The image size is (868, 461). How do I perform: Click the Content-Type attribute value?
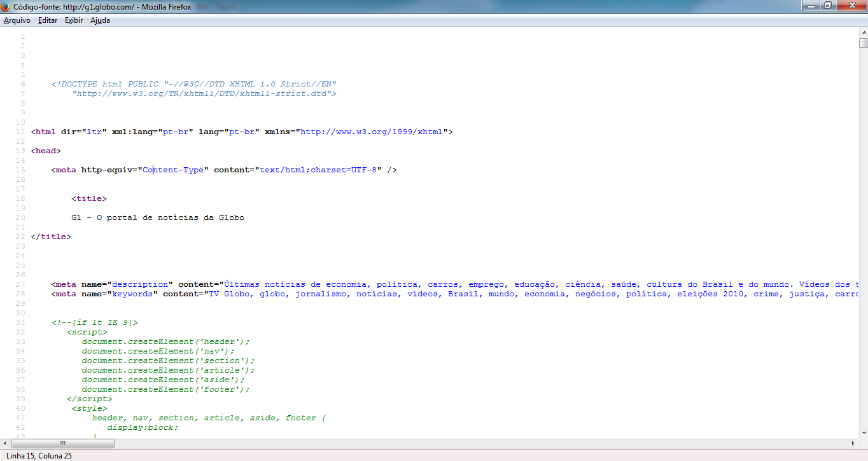click(173, 170)
